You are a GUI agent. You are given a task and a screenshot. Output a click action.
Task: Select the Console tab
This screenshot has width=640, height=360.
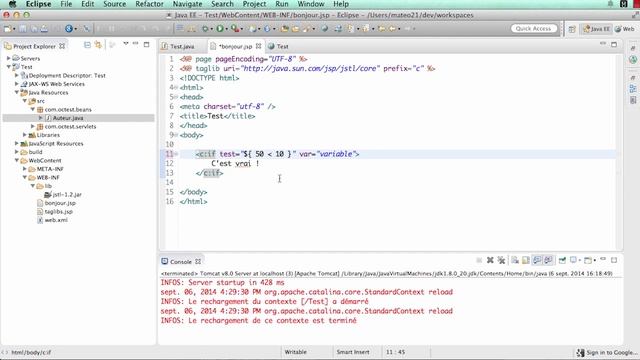[x=181, y=262]
